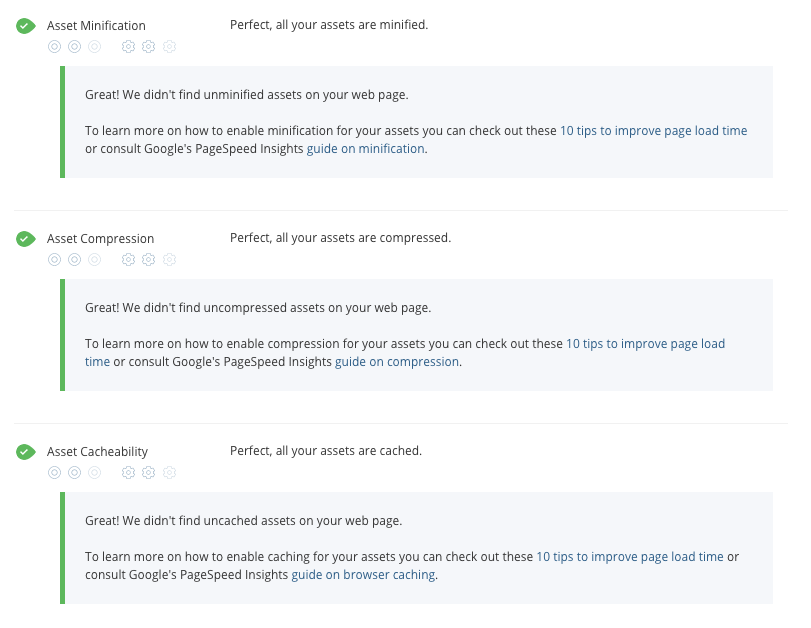Open the 10 tips to improve page load time link

(x=653, y=130)
